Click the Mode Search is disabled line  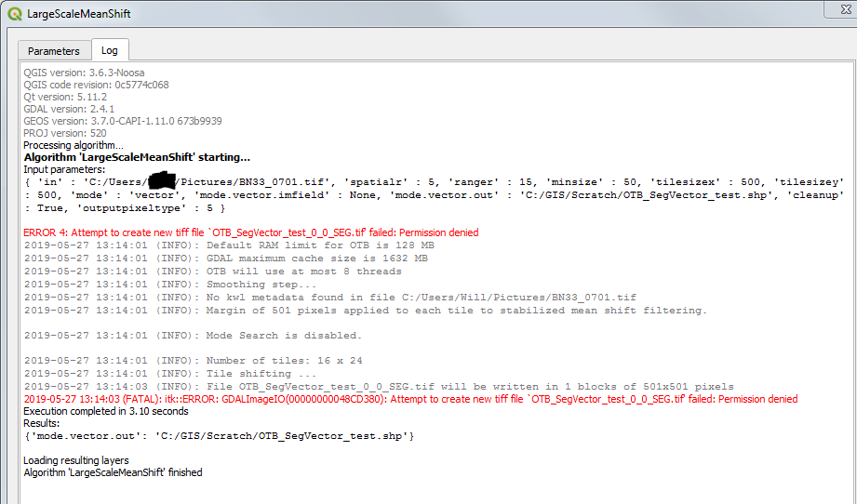tap(193, 336)
